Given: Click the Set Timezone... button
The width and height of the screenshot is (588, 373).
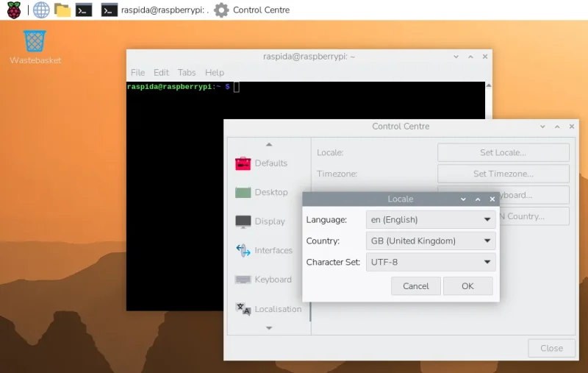Looking at the screenshot, I should [503, 174].
